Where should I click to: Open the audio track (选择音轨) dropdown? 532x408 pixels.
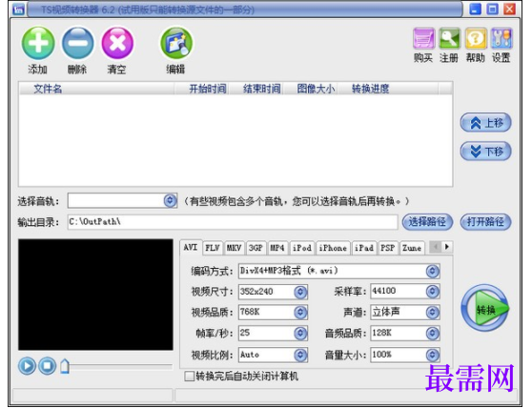(x=170, y=201)
